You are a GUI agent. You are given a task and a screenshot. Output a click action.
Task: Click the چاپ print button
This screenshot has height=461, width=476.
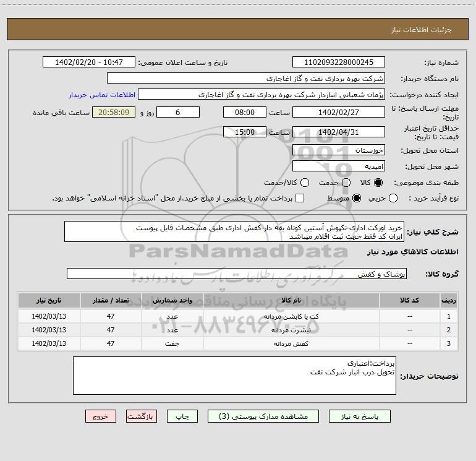[x=182, y=416]
